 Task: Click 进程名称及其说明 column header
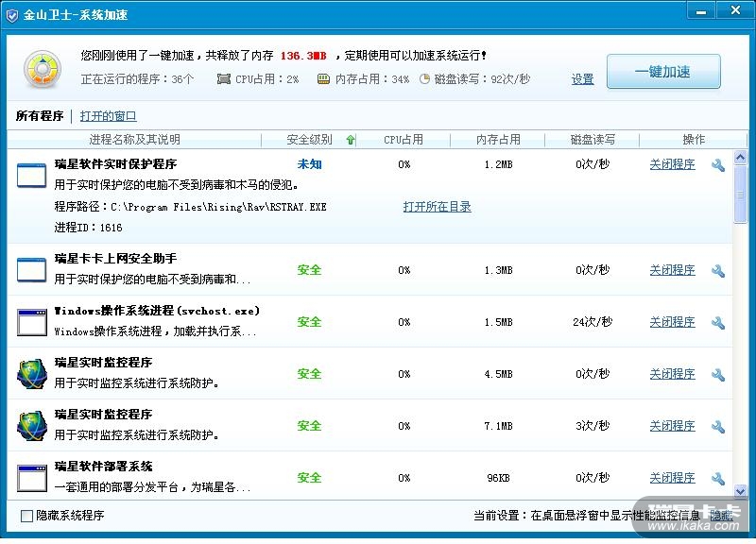pyautogui.click(x=134, y=140)
